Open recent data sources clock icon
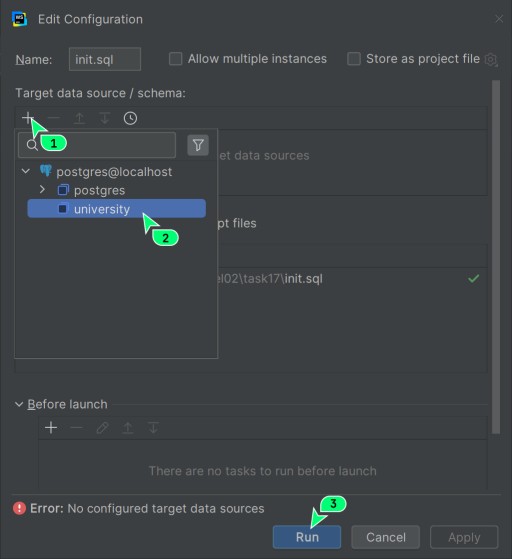Image resolution: width=512 pixels, height=559 pixels. click(x=130, y=118)
